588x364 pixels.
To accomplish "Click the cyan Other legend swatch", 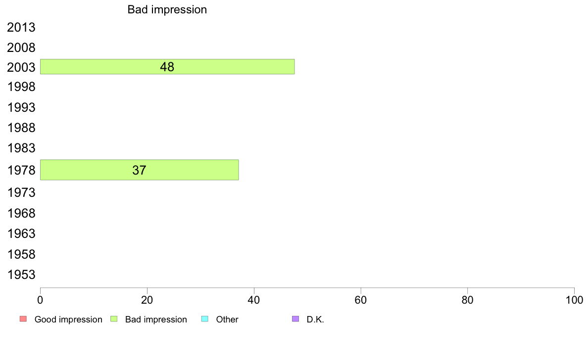I will (x=204, y=319).
